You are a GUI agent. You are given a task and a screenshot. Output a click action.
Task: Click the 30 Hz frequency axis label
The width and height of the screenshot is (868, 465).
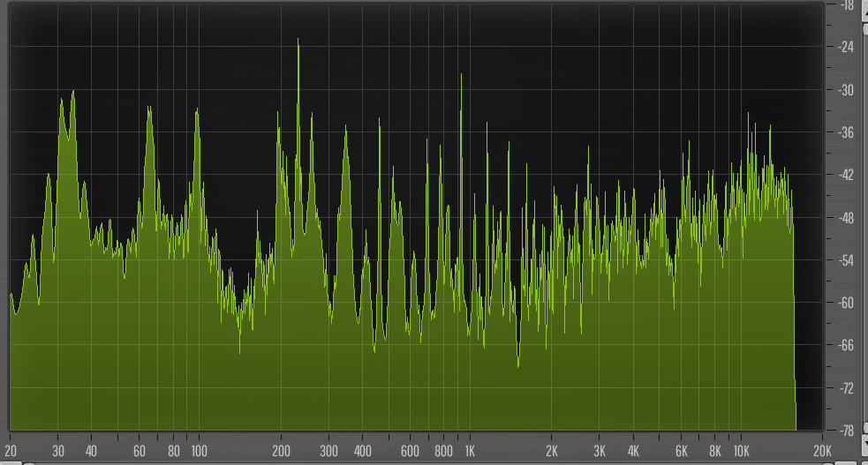58,451
